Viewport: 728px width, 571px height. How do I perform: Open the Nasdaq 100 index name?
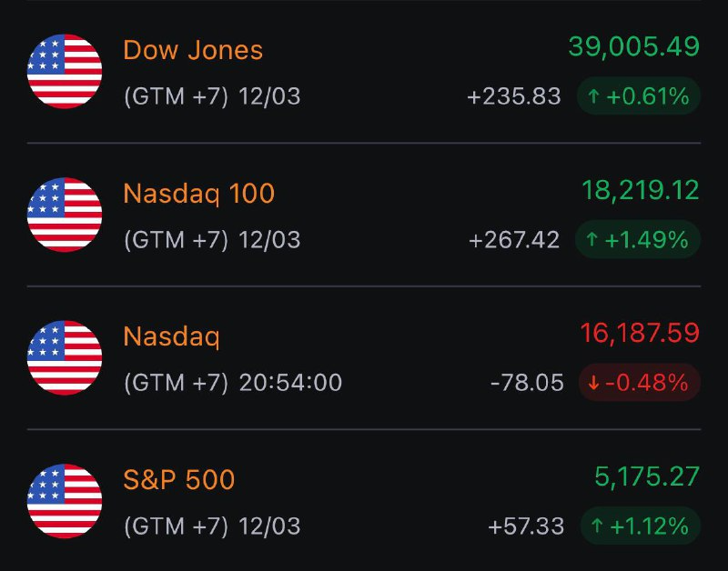click(x=199, y=194)
